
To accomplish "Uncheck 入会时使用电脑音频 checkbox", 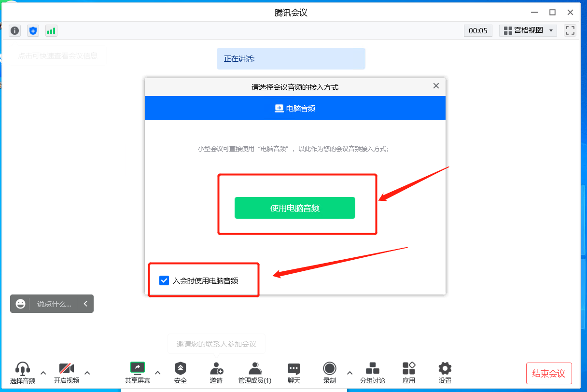I will click(x=164, y=280).
